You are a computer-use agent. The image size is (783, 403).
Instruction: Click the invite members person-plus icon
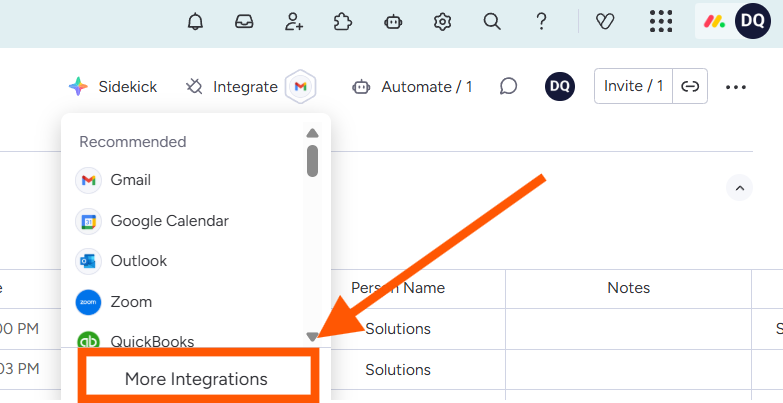[294, 21]
